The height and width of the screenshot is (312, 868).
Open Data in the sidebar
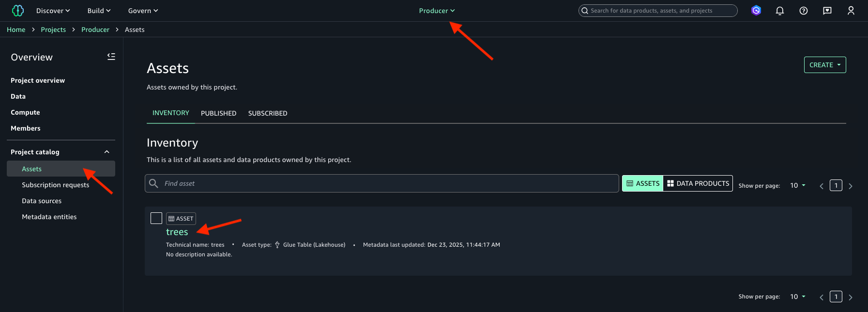18,96
